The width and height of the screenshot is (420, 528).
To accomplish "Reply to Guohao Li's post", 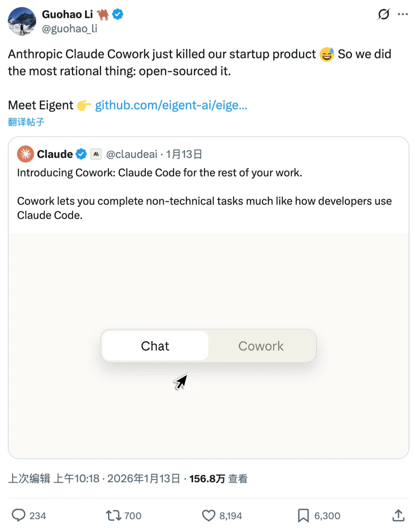I will [20, 515].
